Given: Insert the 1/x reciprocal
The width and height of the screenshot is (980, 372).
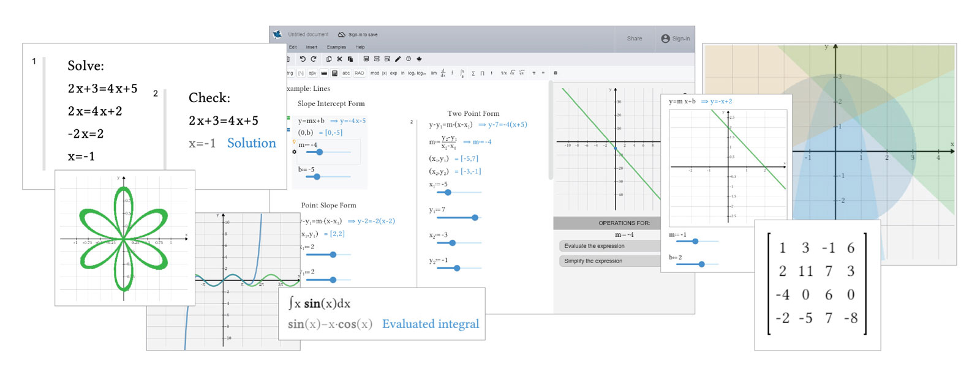Looking at the screenshot, I should (503, 73).
